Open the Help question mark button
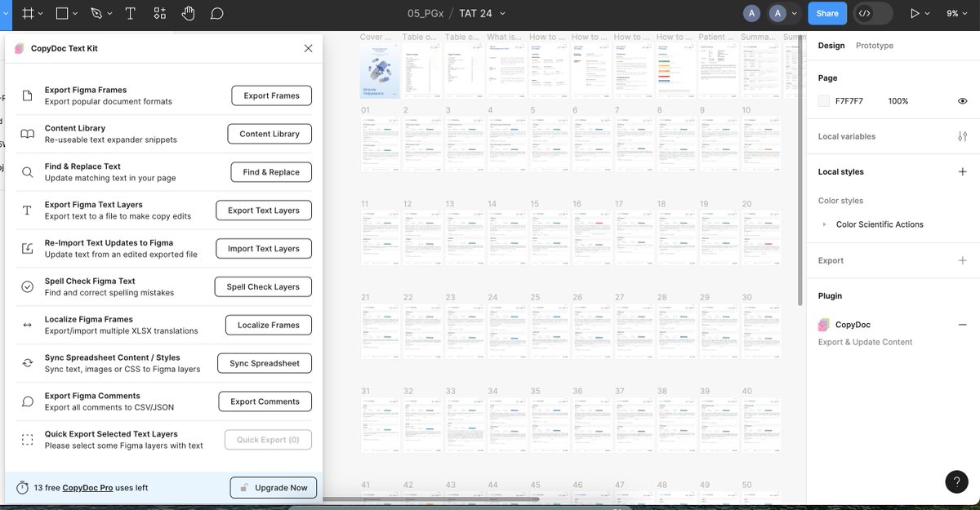The width and height of the screenshot is (980, 510). 956,481
